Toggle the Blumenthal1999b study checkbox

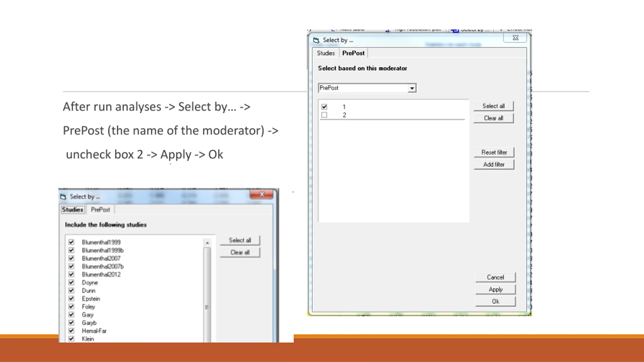pyautogui.click(x=71, y=250)
